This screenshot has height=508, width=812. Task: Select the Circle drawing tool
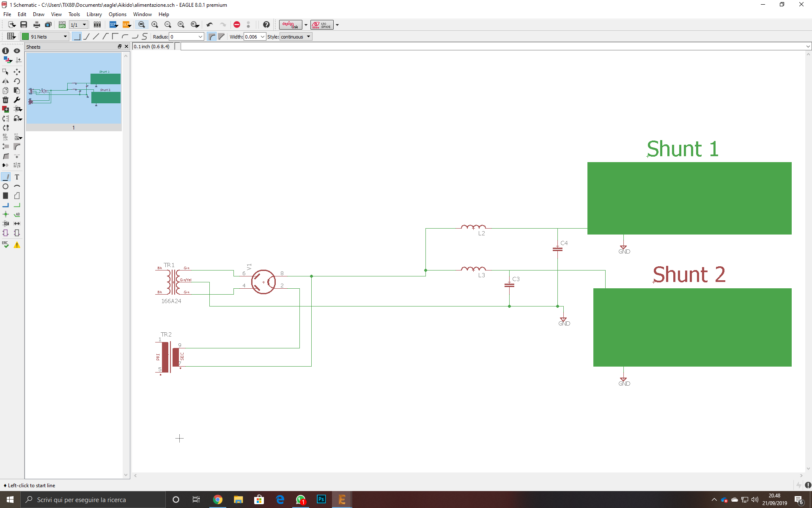(5, 186)
